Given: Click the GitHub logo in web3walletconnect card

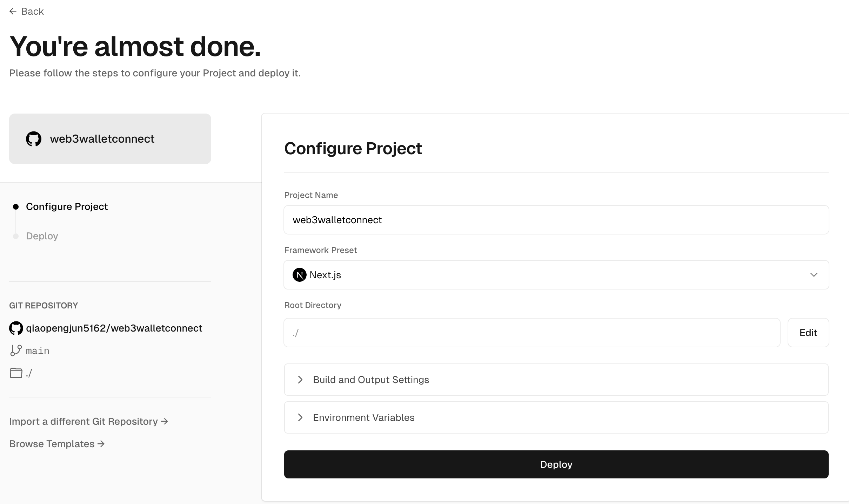Looking at the screenshot, I should (x=34, y=139).
